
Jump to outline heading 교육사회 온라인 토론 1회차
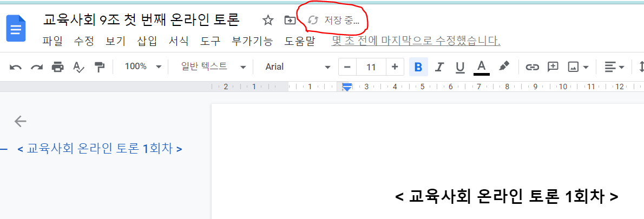pyautogui.click(x=100, y=149)
